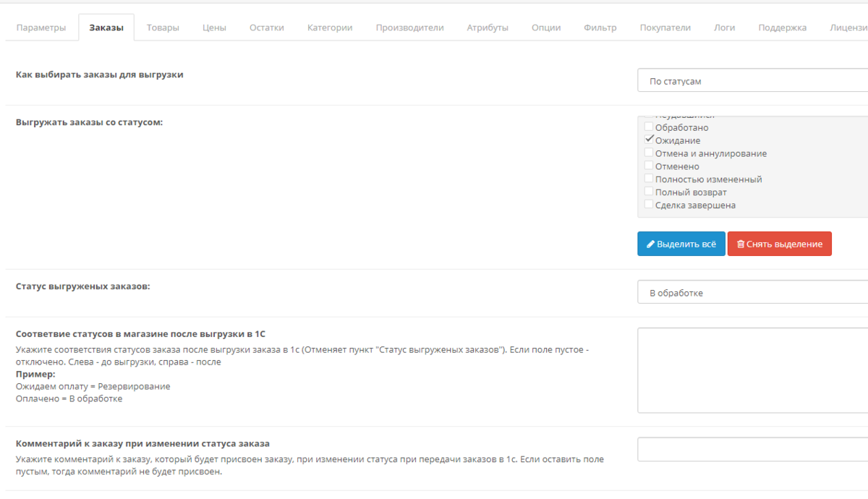Click the 'Ожидаем оплату = Резервирование' example line
Image resolution: width=868 pixels, height=499 pixels.
pyautogui.click(x=93, y=386)
